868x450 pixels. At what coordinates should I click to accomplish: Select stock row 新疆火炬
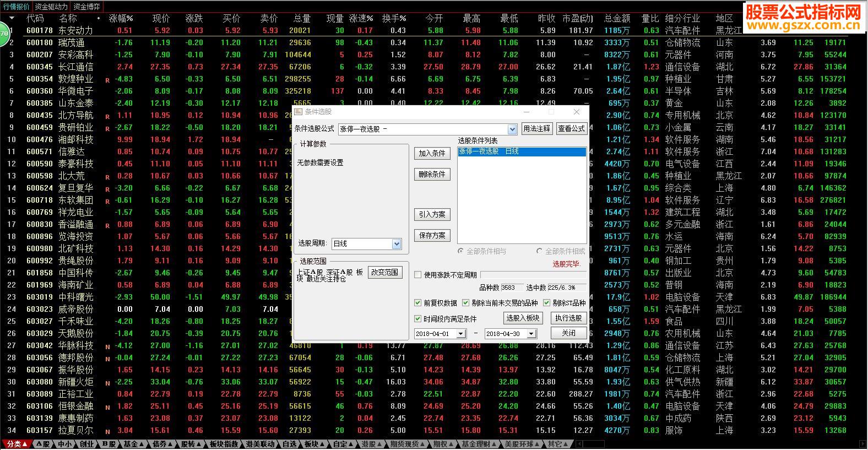(x=75, y=382)
